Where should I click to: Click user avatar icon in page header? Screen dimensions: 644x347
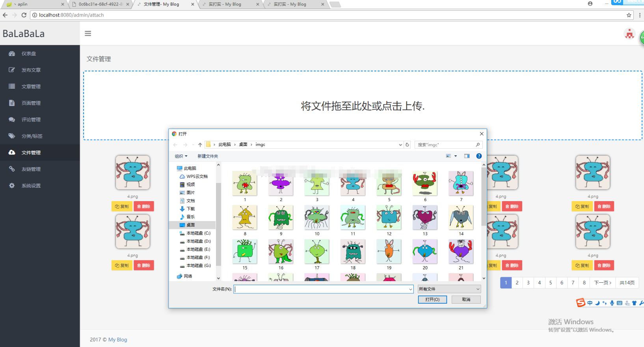pos(629,34)
